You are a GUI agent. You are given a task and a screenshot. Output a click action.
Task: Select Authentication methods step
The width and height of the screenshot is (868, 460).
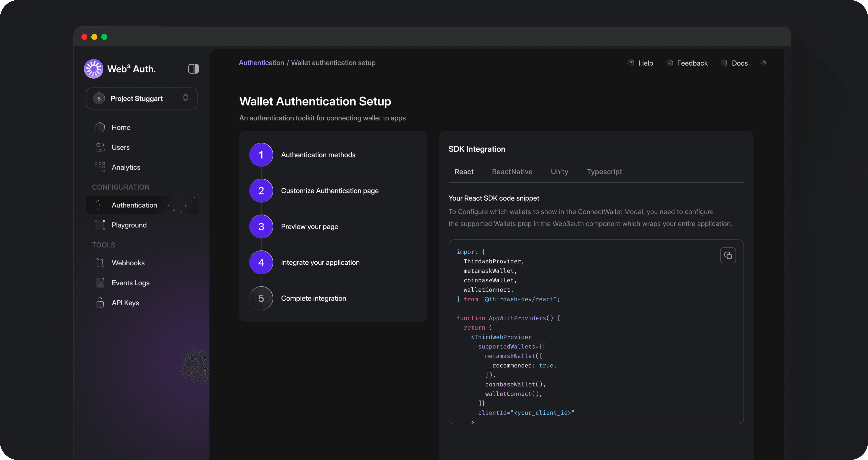[x=318, y=155]
